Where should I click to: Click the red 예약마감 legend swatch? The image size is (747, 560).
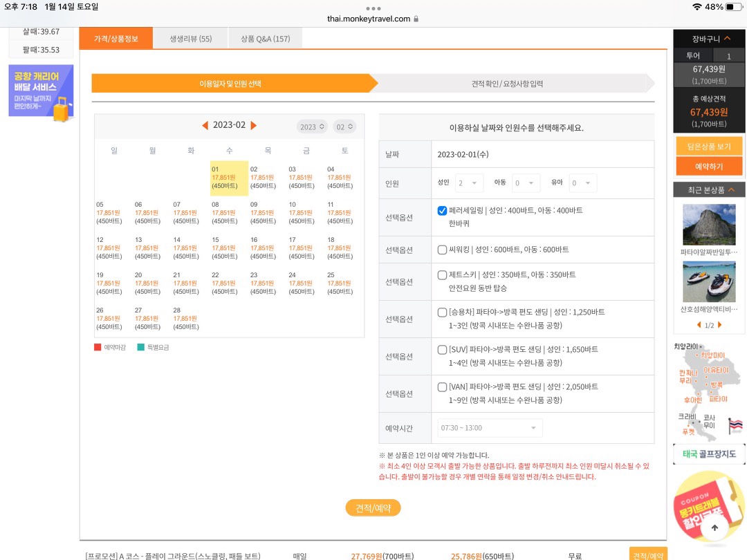98,347
